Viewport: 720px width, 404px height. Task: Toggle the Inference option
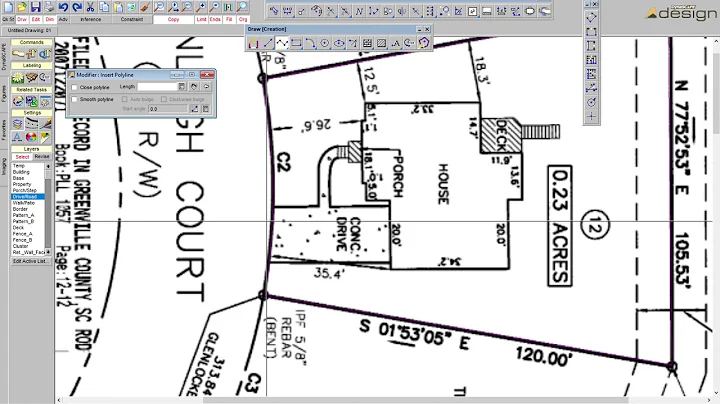[x=90, y=19]
